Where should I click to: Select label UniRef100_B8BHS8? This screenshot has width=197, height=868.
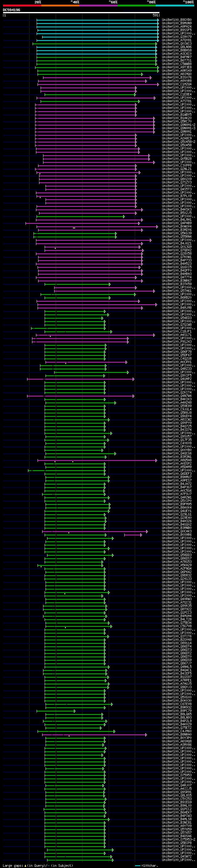[x=177, y=50]
